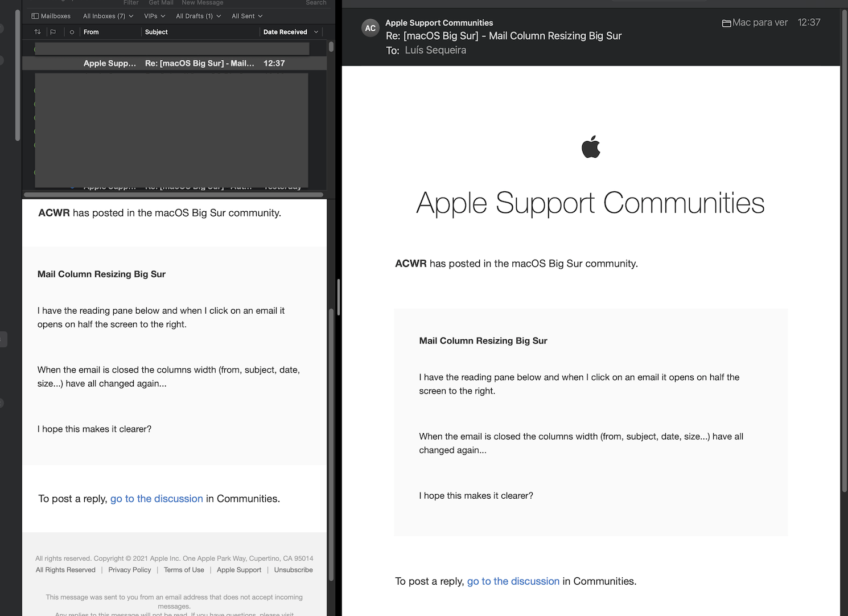848x616 pixels.
Task: Click the recipient Luís Sequeira
Action: point(435,50)
